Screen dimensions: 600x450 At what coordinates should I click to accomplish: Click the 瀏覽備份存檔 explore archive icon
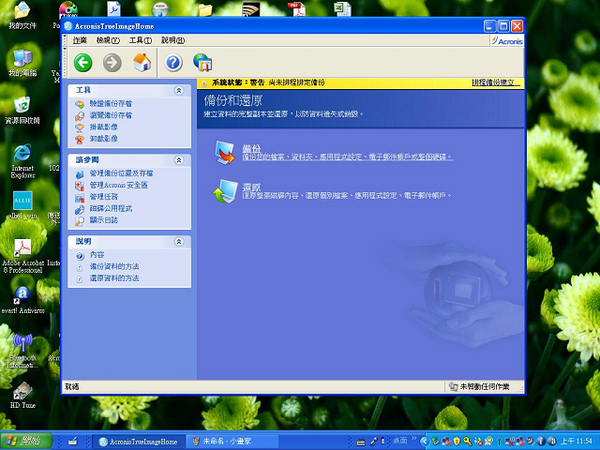point(80,116)
